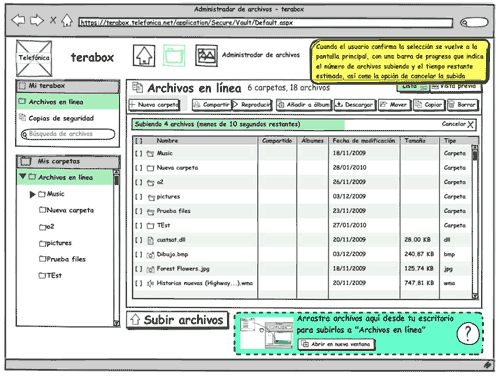Click the browser back arrow
500x376 pixels.
pyautogui.click(x=18, y=21)
